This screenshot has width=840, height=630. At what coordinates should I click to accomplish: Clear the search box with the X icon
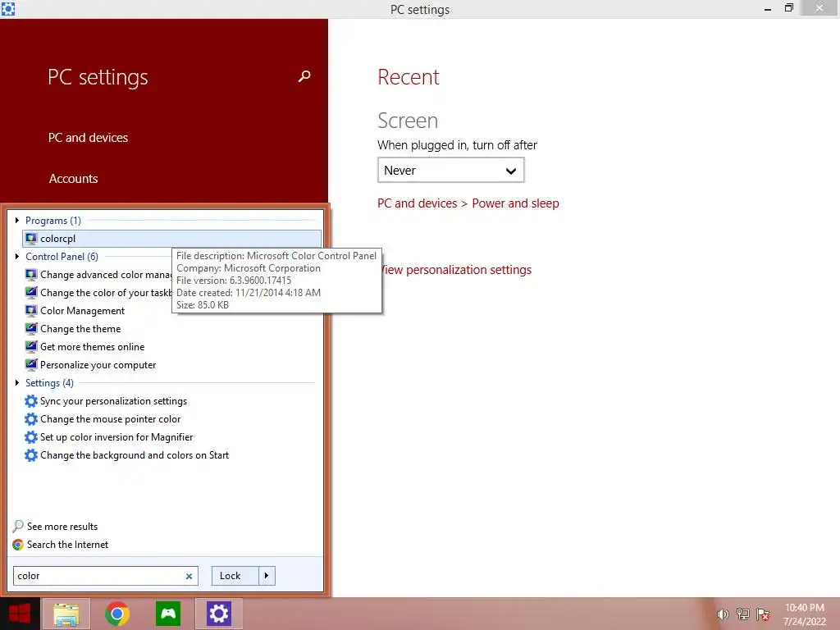coord(189,577)
